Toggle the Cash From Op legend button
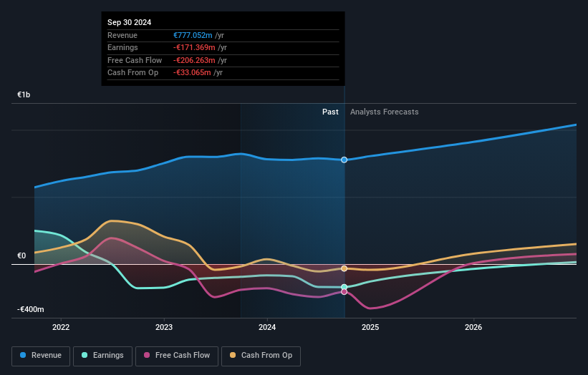Screen dimensions: 588x375 (x=261, y=356)
